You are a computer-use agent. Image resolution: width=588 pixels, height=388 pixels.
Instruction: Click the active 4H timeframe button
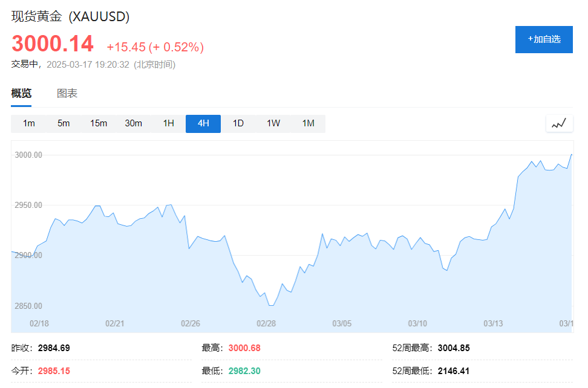click(x=203, y=123)
